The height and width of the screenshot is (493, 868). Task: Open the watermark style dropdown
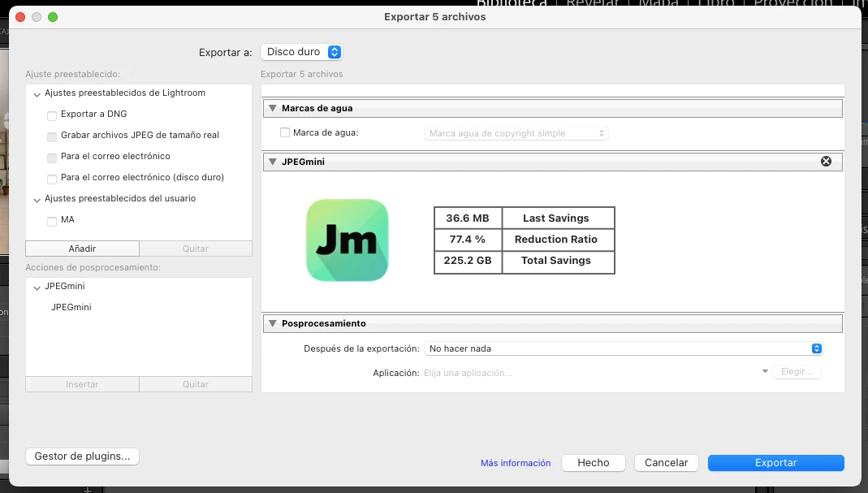point(516,133)
